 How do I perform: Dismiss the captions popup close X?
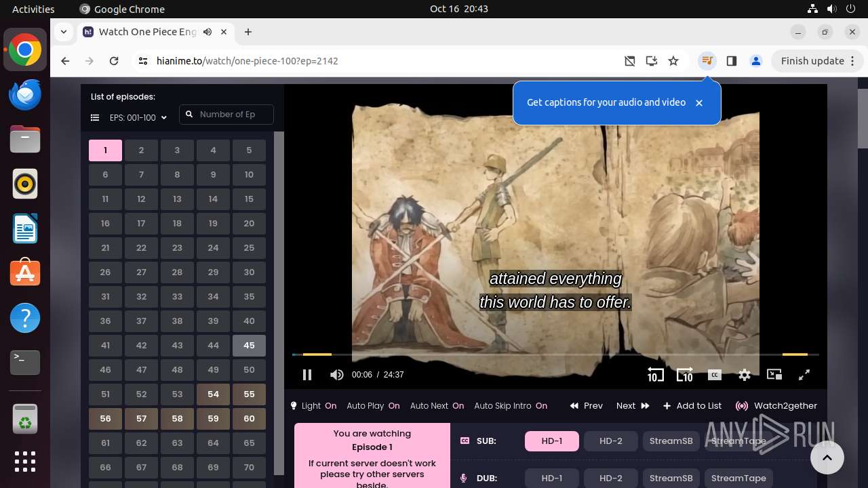(699, 103)
